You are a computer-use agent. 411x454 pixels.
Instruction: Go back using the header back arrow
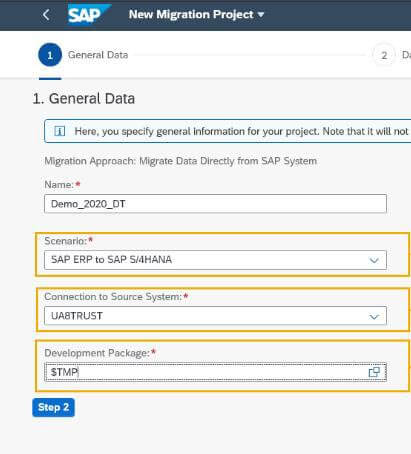click(46, 15)
